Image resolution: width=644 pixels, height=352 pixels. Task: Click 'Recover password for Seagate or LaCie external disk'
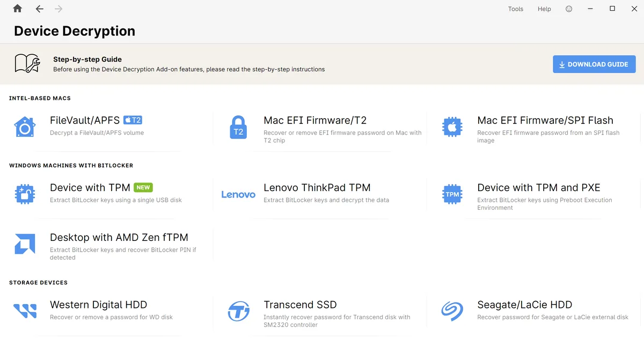coord(553,317)
